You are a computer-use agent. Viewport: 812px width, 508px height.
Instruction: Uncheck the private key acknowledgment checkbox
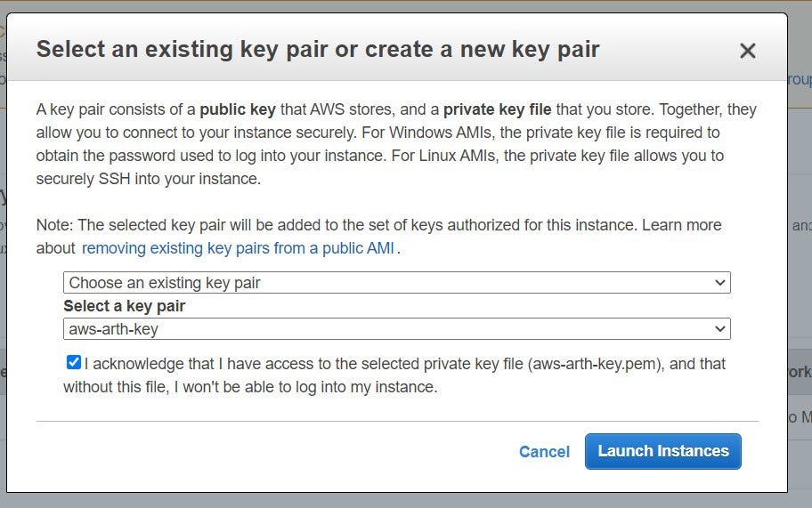tap(74, 362)
